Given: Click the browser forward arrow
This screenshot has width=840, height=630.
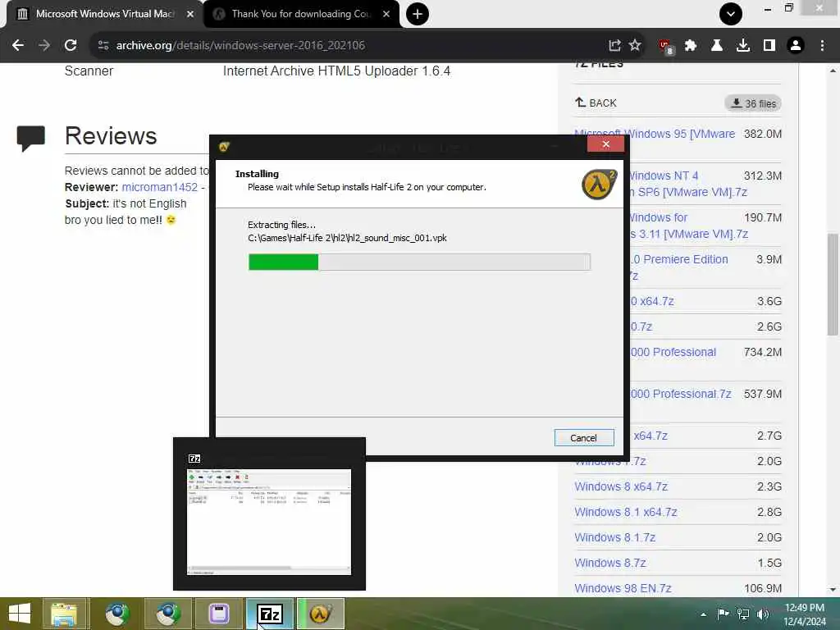Looking at the screenshot, I should click(x=44, y=46).
